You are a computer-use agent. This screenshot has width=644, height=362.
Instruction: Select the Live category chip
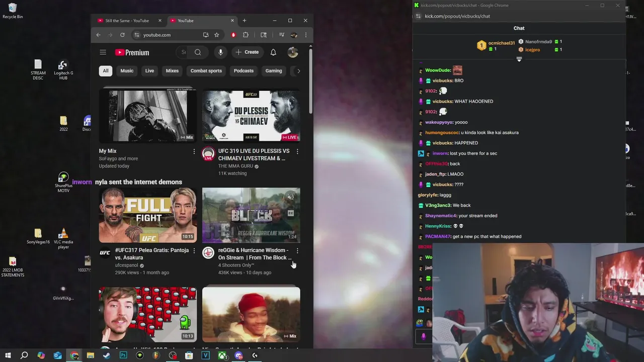click(x=149, y=71)
